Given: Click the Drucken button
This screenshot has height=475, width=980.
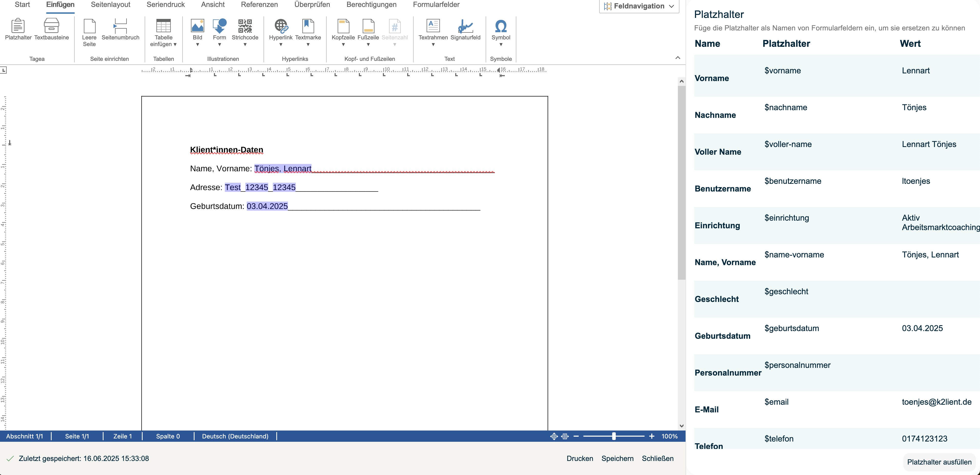Looking at the screenshot, I should click(x=580, y=458).
